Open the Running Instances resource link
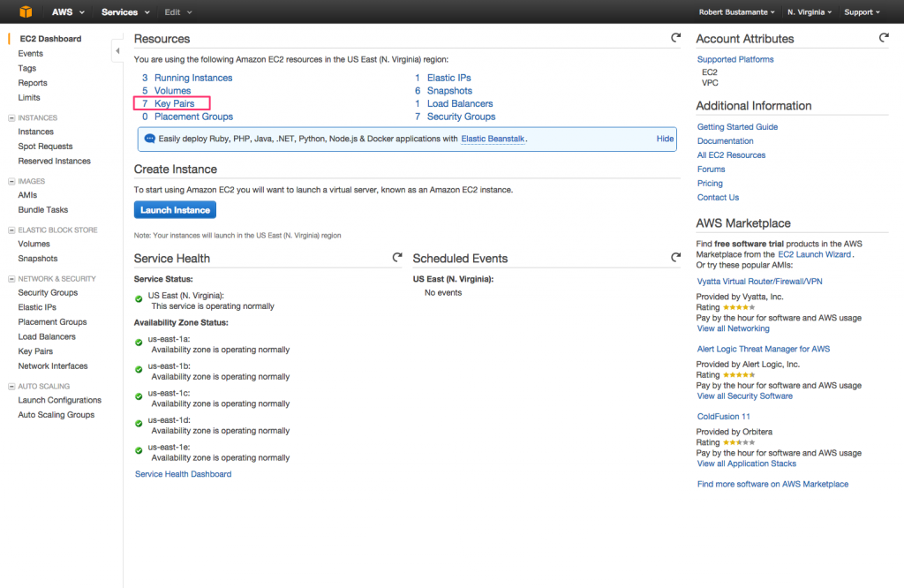Viewport: 904px width, 588px height. (193, 78)
